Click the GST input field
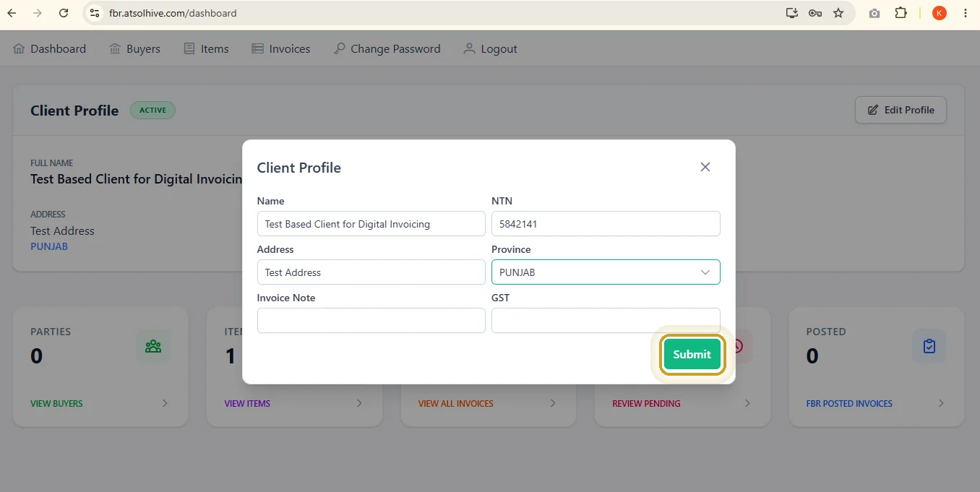 pyautogui.click(x=606, y=321)
